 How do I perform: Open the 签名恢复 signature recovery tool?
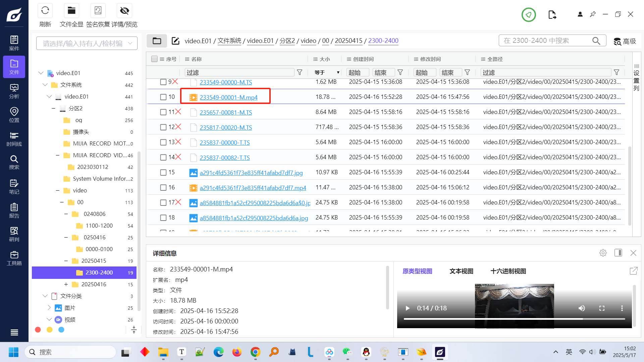click(x=98, y=11)
